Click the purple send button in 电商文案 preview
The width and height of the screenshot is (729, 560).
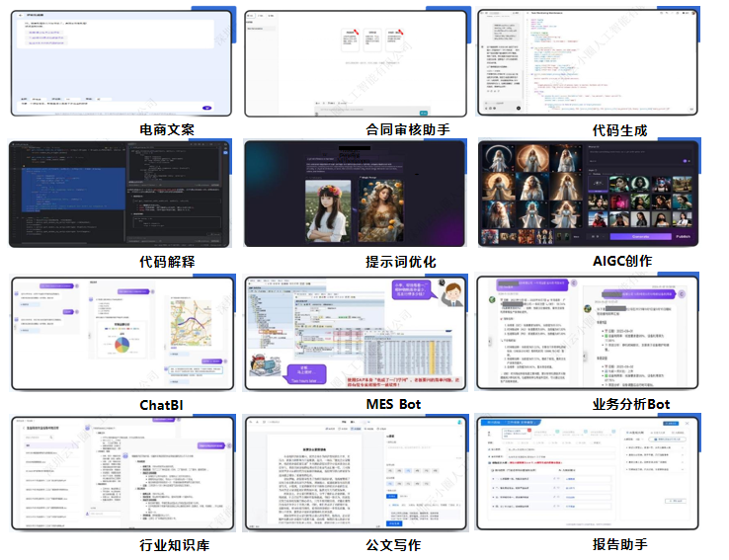click(x=207, y=108)
